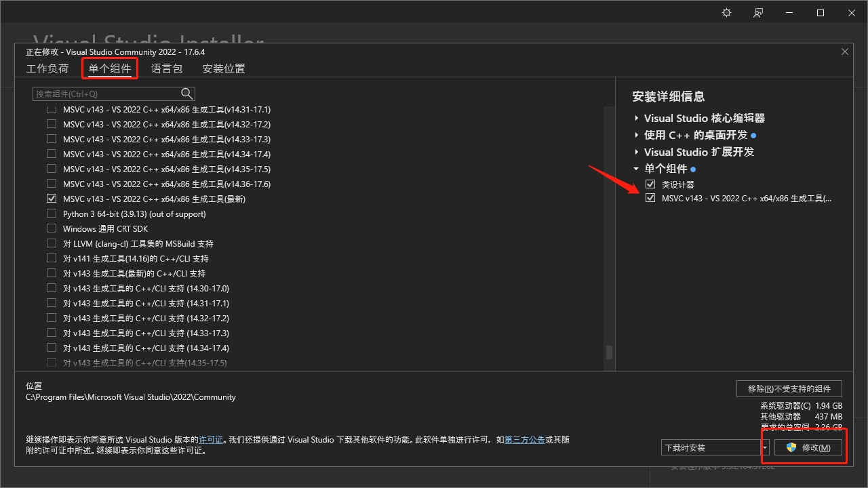This screenshot has width=868, height=488.
Task: Click the 安装详细信息 heading
Action: coord(668,97)
